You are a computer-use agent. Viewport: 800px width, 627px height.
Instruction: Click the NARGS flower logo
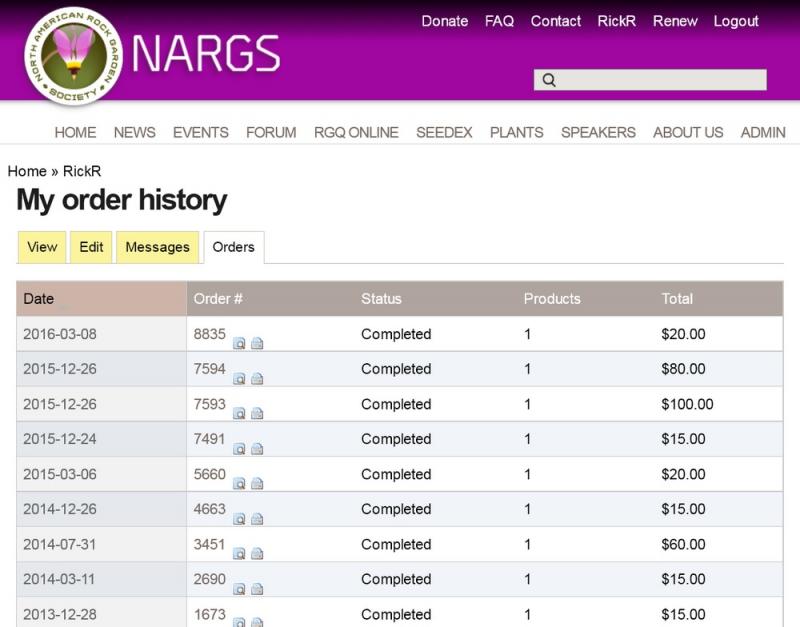[x=73, y=56]
